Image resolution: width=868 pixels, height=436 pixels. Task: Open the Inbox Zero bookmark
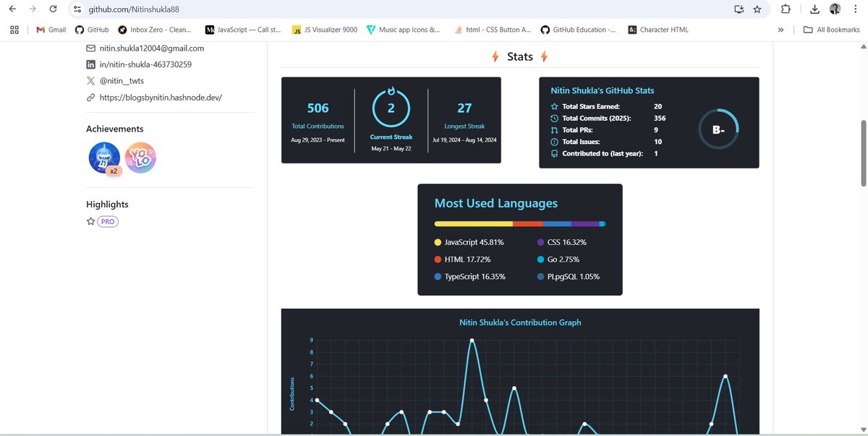coord(155,30)
